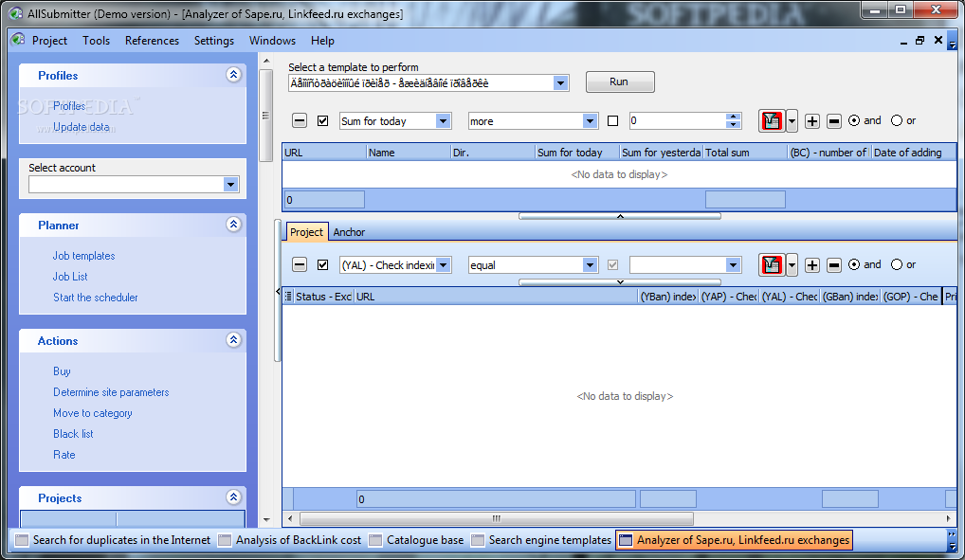
Task: Collapse the upper panel via splitter arrow
Action: (x=620, y=216)
